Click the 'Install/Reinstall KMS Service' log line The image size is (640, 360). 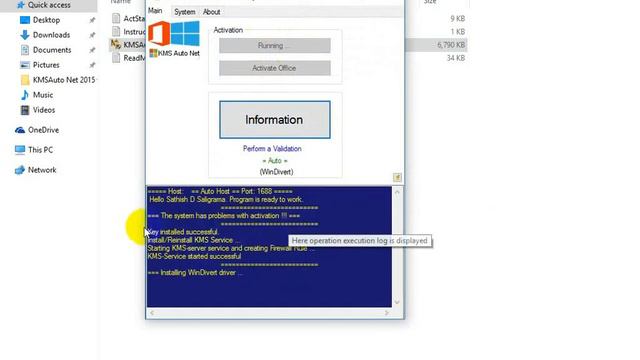pyautogui.click(x=194, y=240)
